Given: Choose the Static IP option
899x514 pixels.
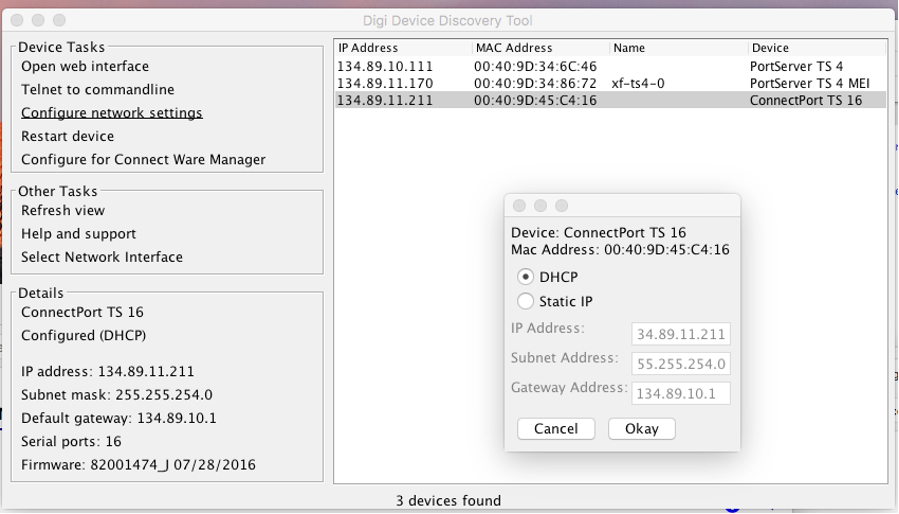Looking at the screenshot, I should pos(526,301).
